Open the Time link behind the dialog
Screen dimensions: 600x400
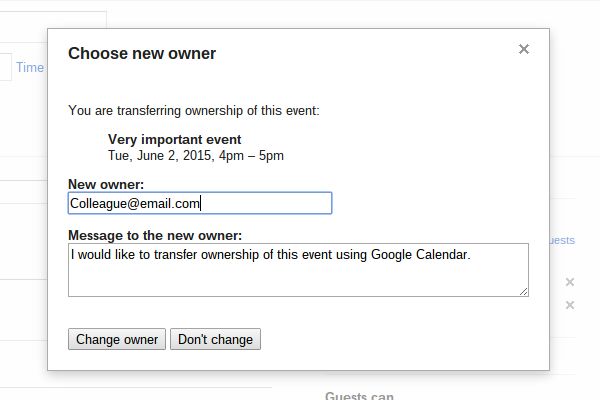(x=30, y=68)
